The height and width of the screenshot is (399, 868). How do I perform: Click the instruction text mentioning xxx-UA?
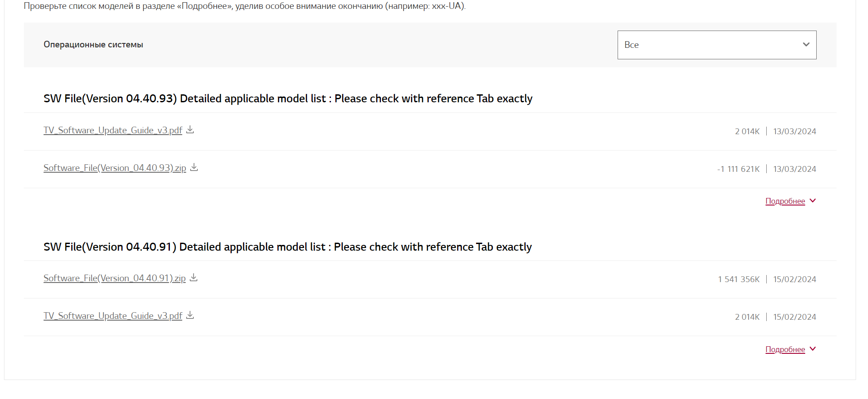coord(245,6)
